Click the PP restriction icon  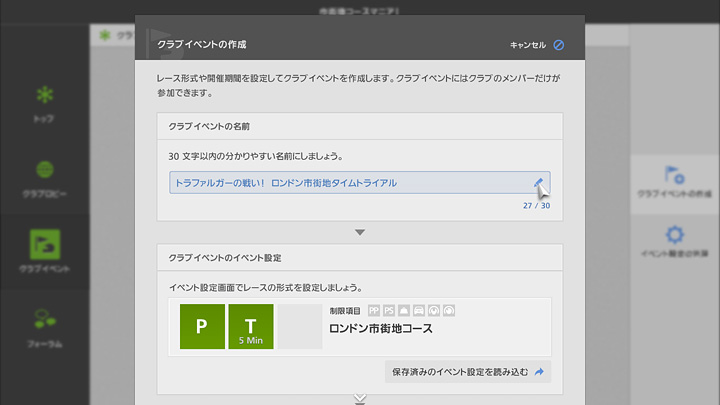point(374,311)
